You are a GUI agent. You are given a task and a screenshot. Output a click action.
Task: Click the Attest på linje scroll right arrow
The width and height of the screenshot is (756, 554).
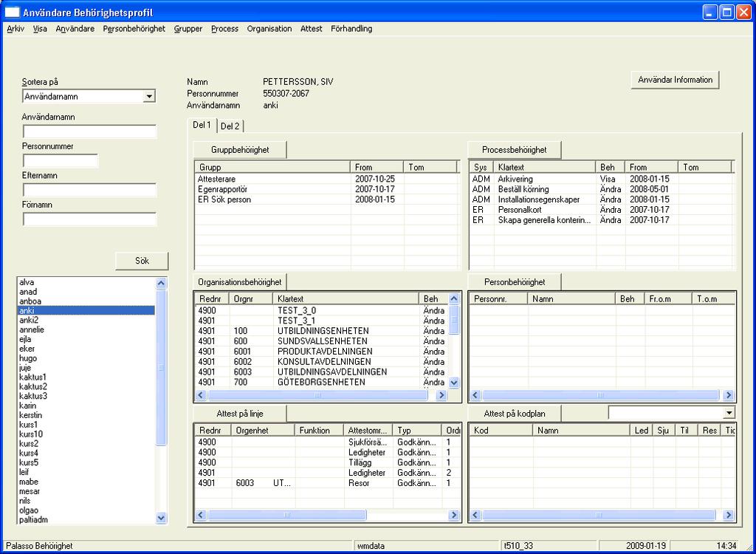coord(453,516)
